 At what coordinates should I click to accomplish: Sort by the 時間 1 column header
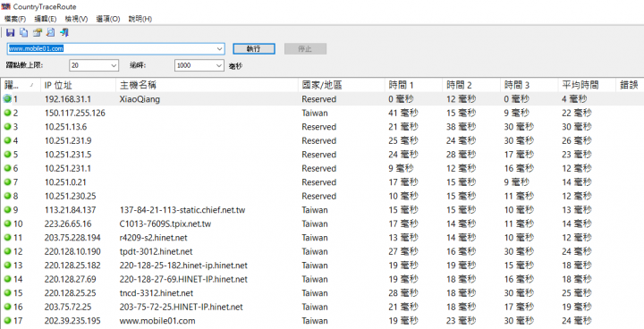pyautogui.click(x=413, y=85)
